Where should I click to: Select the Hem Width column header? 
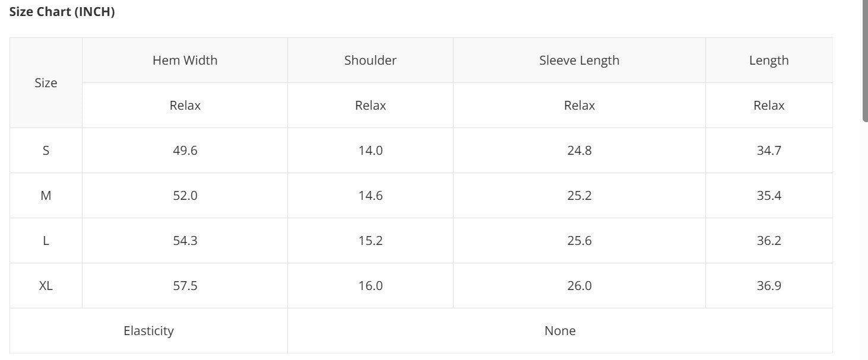point(185,60)
